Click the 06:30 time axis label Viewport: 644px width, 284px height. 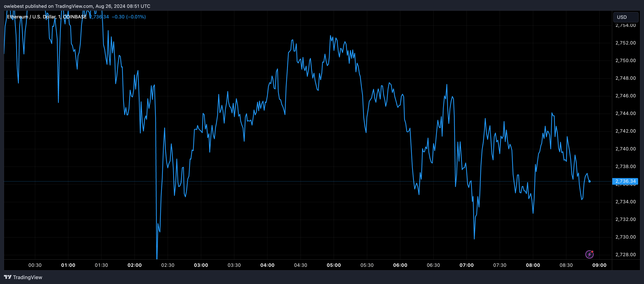tap(433, 265)
